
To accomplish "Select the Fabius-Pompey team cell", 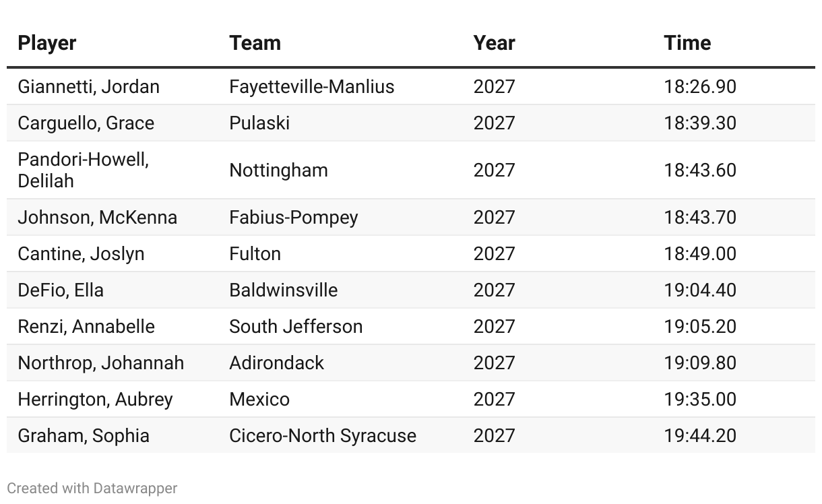I will [x=294, y=218].
